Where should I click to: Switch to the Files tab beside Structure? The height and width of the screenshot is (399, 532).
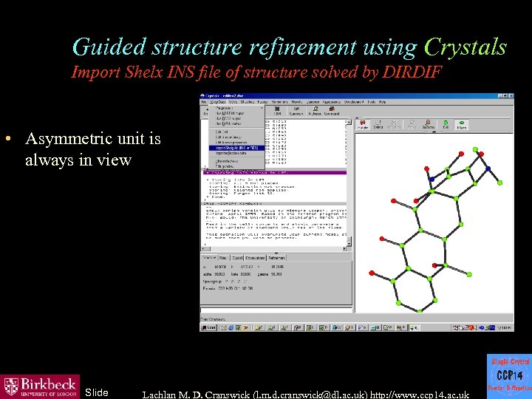coord(223,258)
